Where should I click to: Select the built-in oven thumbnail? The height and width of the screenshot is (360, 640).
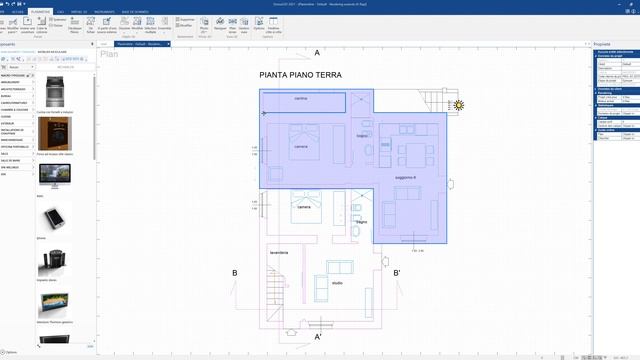click(55, 133)
